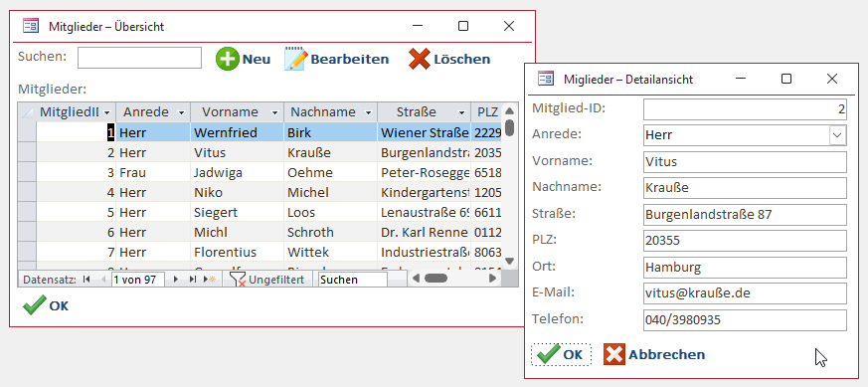Open the Anrede column filter dropdown
The width and height of the screenshot is (868, 387).
181,112
